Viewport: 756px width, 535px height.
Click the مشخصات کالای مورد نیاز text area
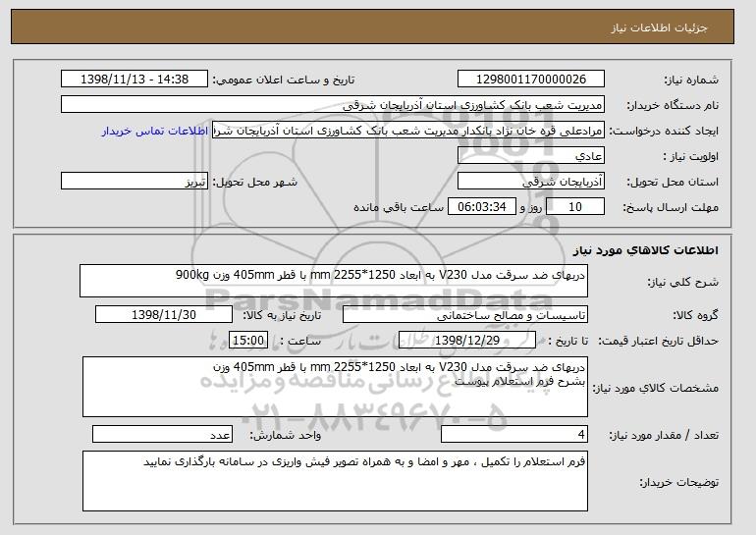pyautogui.click(x=335, y=387)
